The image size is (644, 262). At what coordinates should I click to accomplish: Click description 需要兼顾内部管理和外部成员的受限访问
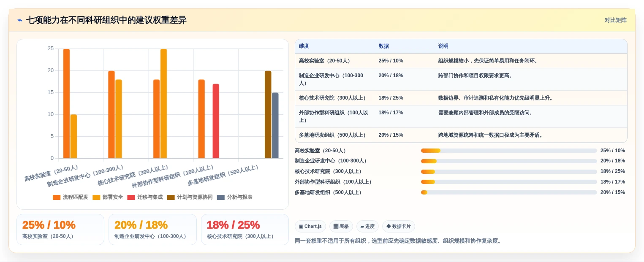pyautogui.click(x=486, y=113)
